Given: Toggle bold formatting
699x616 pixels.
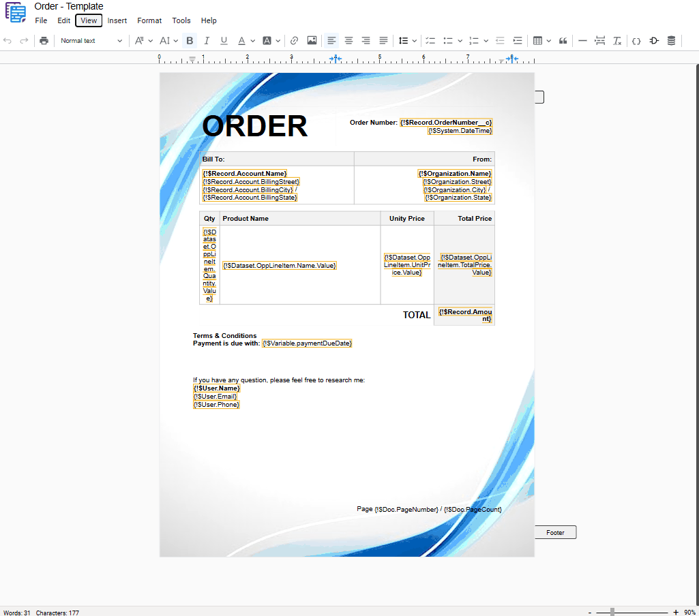Looking at the screenshot, I should 190,40.
